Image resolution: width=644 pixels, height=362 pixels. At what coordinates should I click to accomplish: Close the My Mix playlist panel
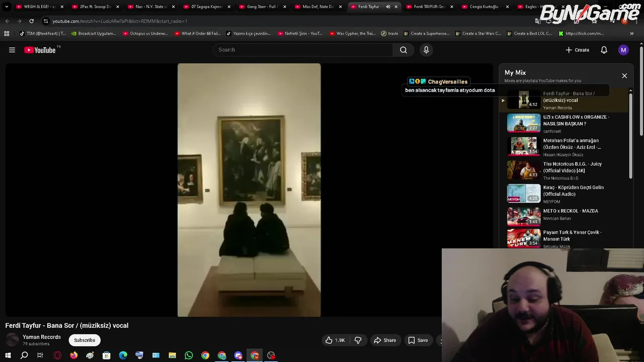click(624, 76)
